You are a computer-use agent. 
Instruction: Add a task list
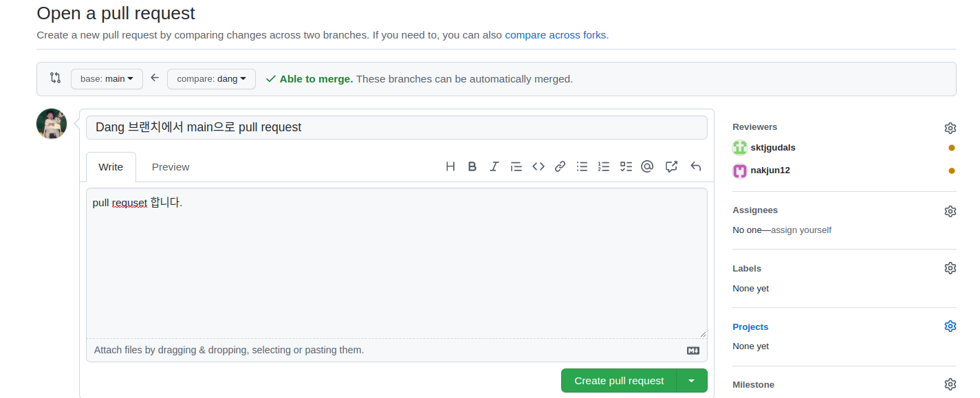point(626,166)
